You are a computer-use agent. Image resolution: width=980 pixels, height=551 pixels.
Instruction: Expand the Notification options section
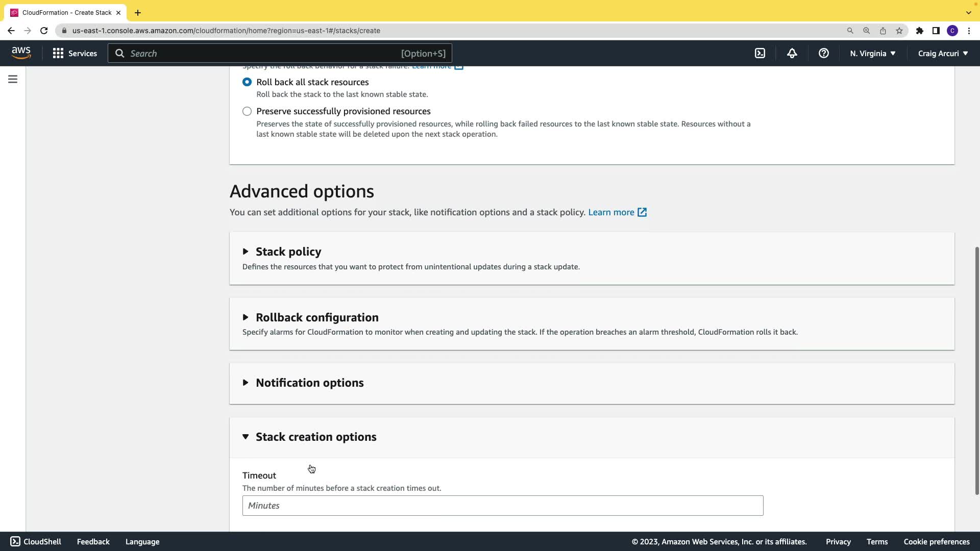click(309, 383)
